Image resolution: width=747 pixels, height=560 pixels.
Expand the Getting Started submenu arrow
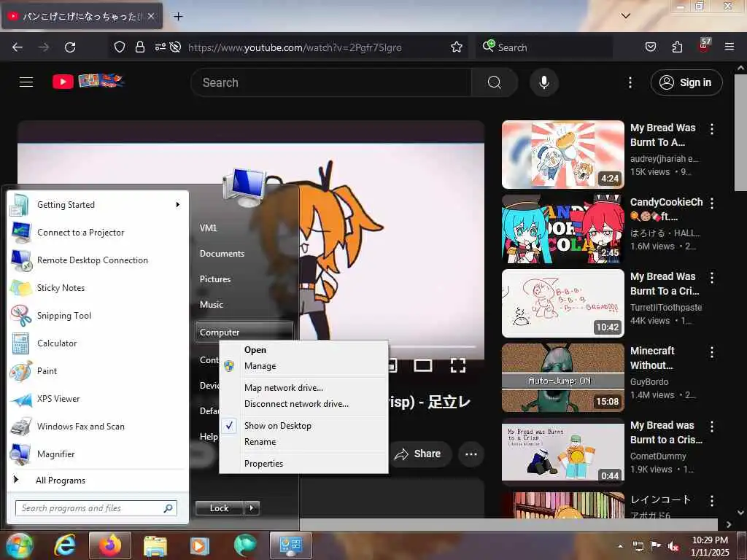point(178,205)
